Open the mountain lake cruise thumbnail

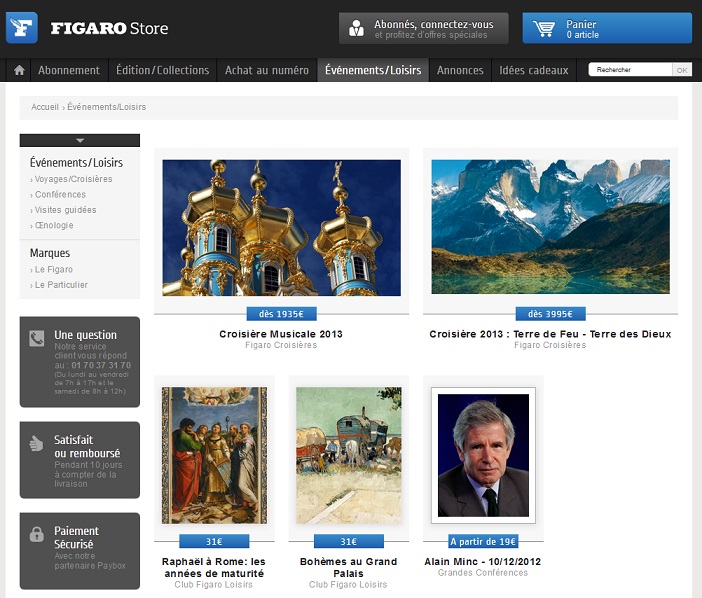[x=551, y=226]
